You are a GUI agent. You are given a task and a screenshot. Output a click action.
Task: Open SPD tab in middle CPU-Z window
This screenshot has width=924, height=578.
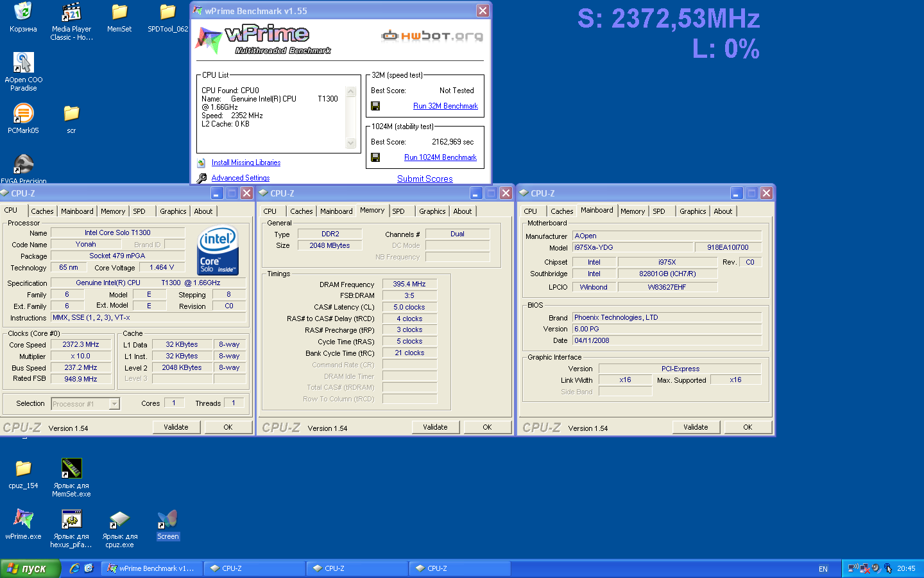click(398, 211)
